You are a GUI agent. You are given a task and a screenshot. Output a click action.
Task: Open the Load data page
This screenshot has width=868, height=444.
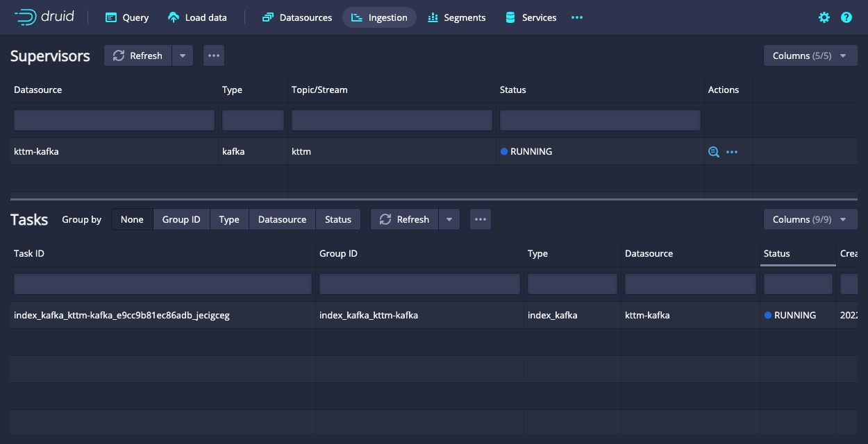pos(197,17)
